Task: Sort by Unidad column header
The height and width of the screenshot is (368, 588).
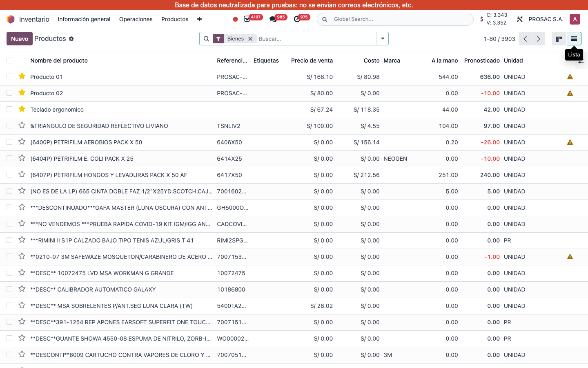Action: click(513, 61)
